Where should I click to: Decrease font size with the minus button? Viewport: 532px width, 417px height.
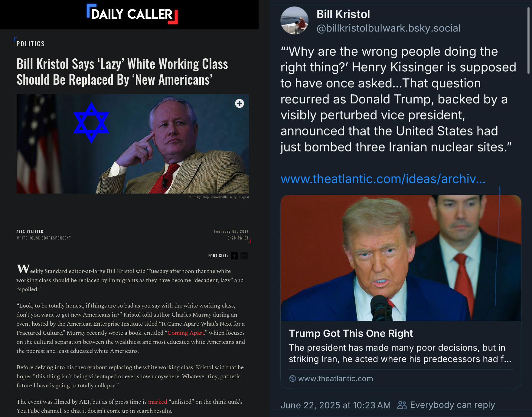pos(244,256)
